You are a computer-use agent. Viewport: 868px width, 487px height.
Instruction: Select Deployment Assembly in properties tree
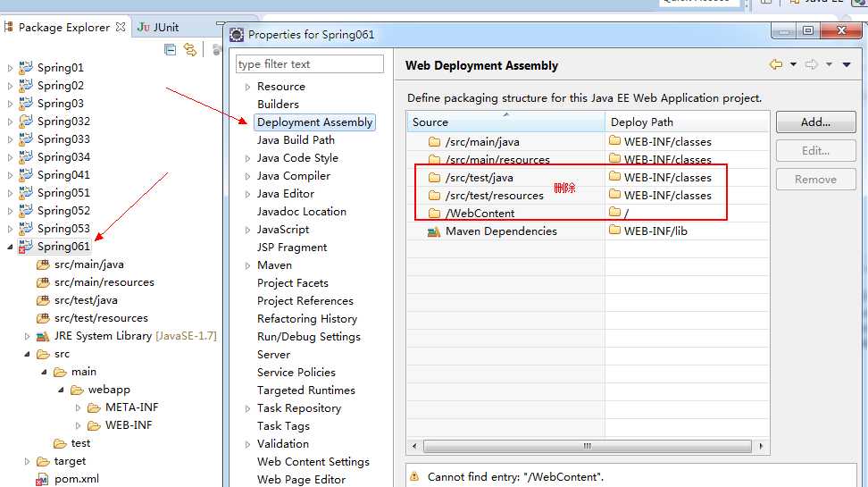314,122
